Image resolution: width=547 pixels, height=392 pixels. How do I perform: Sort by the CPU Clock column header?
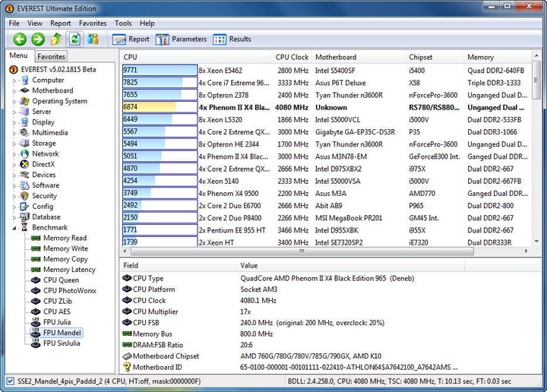pyautogui.click(x=292, y=57)
